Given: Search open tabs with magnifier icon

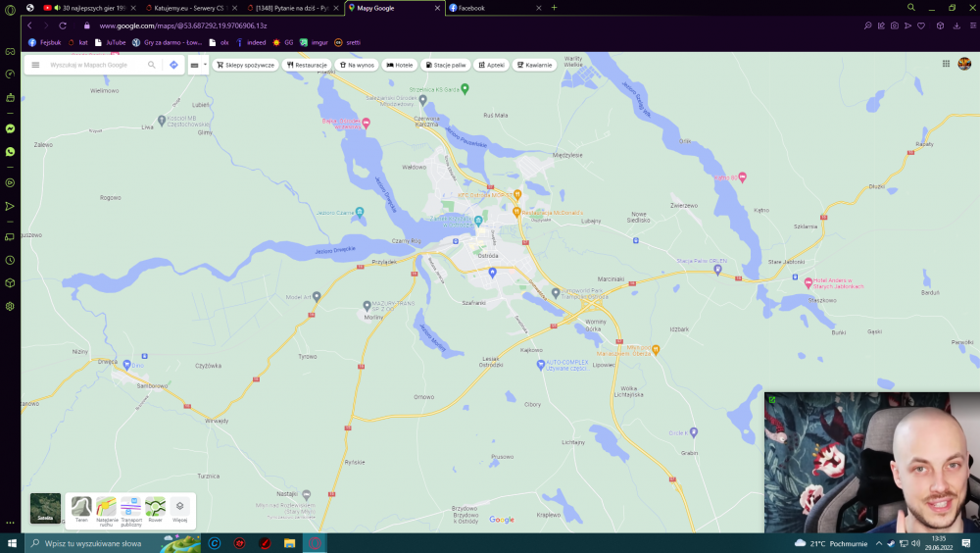Looking at the screenshot, I should [910, 8].
